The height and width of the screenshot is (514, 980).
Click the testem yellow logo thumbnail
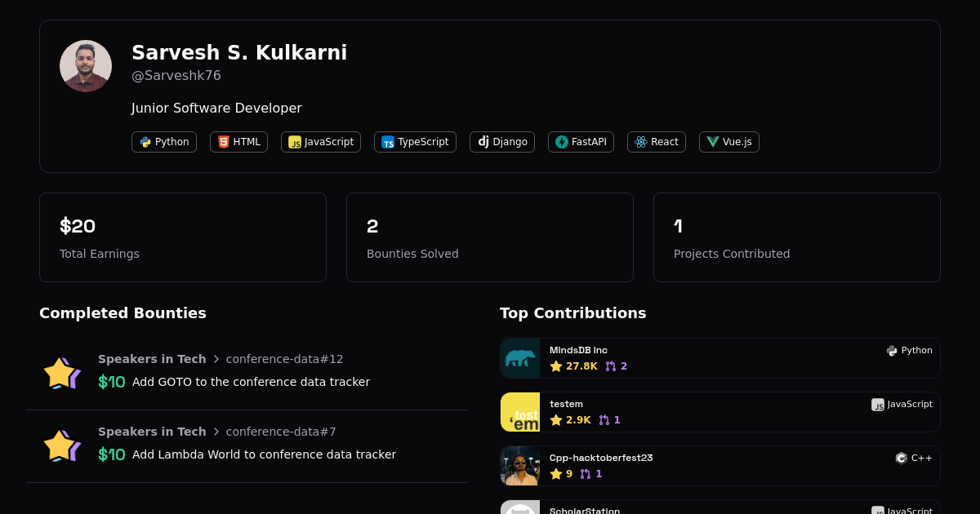tap(520, 412)
